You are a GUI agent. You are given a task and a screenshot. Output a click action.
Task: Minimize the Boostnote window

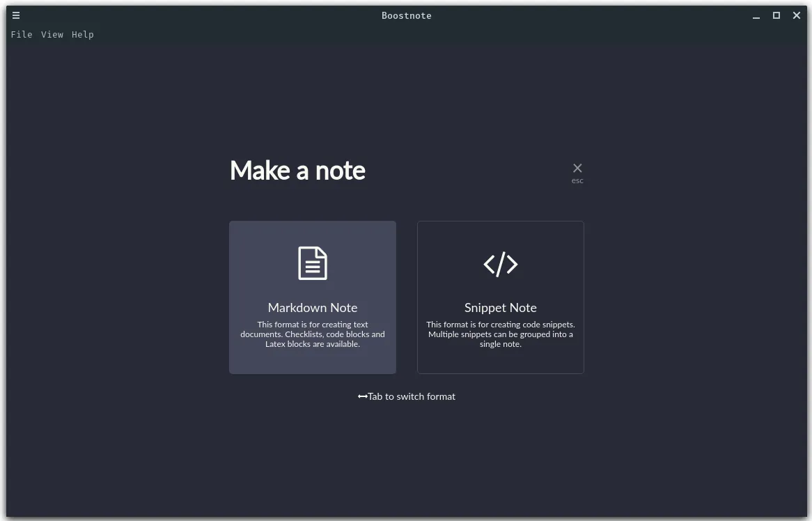pos(756,16)
